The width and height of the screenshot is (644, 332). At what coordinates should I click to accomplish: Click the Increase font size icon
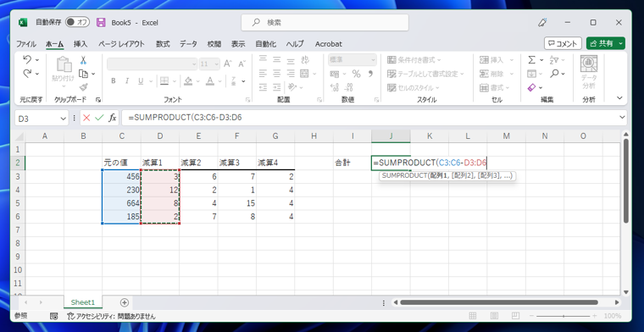(228, 64)
